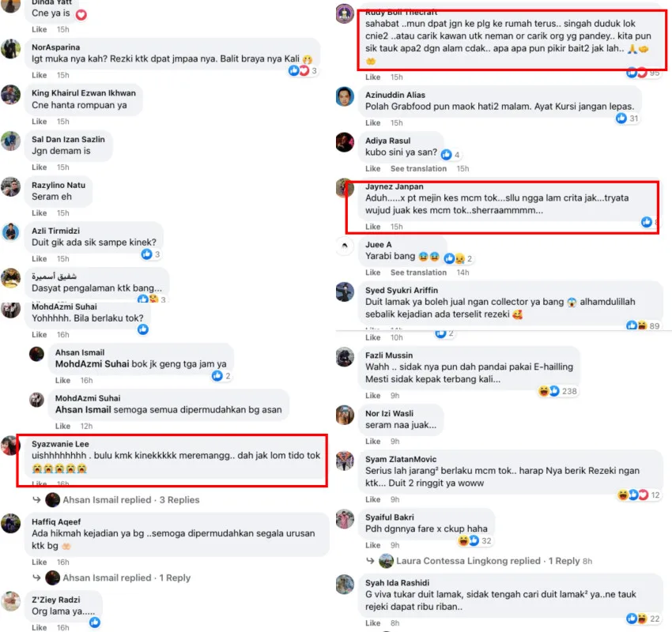672x632 pixels.
Task: Open reactions on Syah Ida Rashidi comment
Action: pyautogui.click(x=643, y=619)
